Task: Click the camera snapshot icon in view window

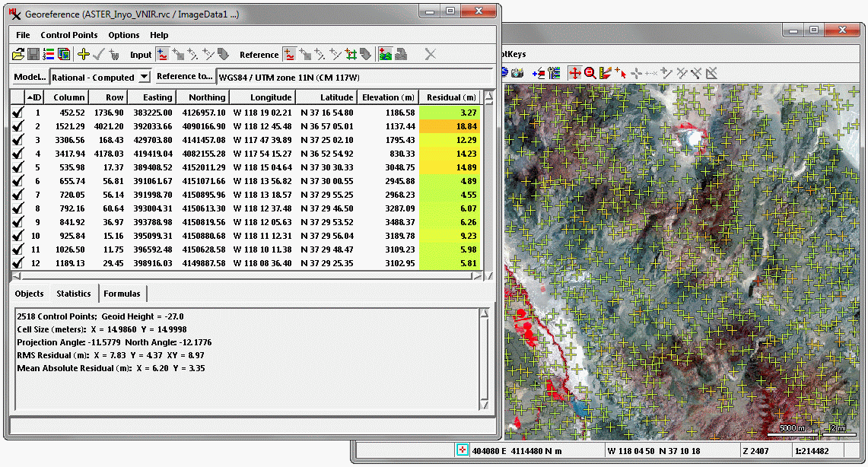Action: [517, 72]
